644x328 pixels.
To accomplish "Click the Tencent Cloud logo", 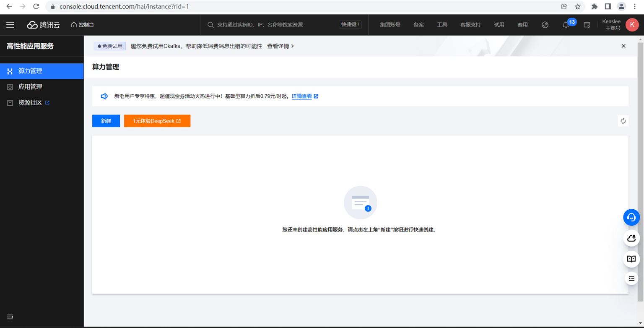I will pos(44,25).
